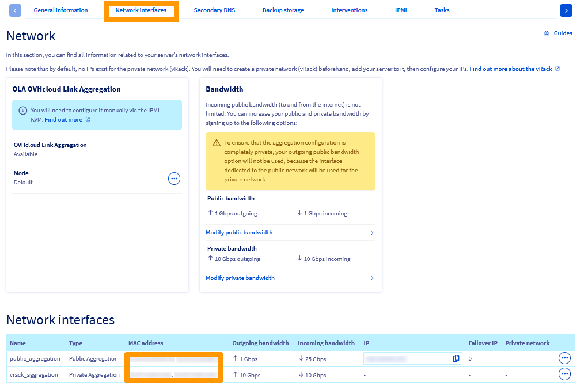The width and height of the screenshot is (588, 386).
Task: Click the back arrow before General information
Action: (x=15, y=10)
